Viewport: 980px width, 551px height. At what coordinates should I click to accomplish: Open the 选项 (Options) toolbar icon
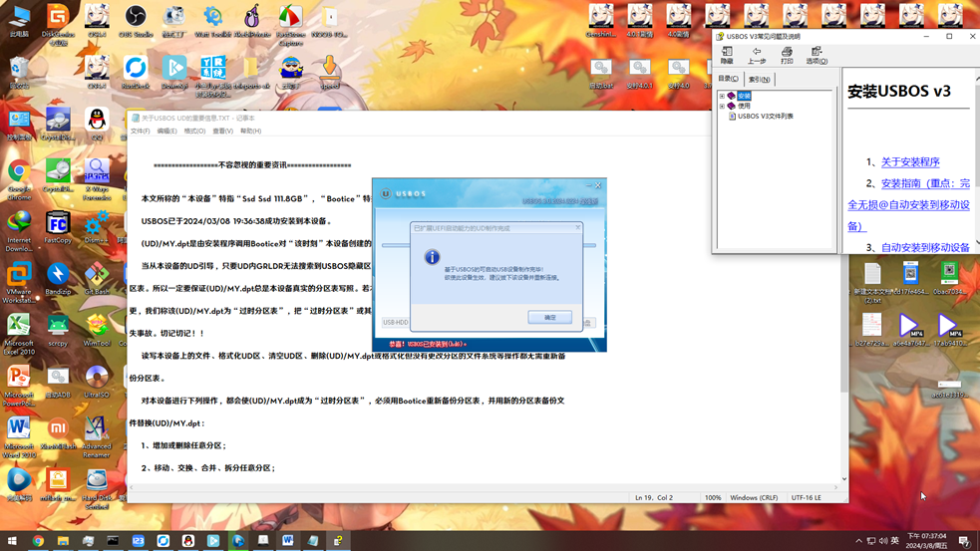pyautogui.click(x=817, y=55)
